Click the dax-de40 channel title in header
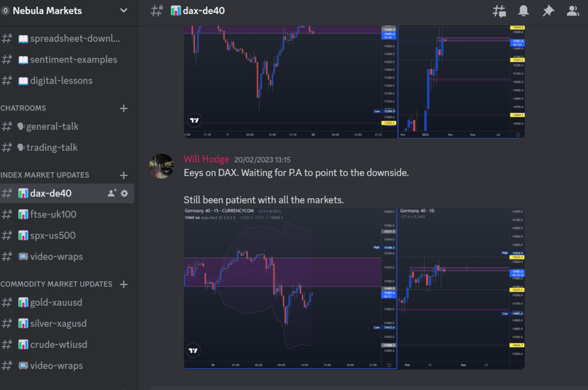The width and height of the screenshot is (588, 390). [204, 11]
